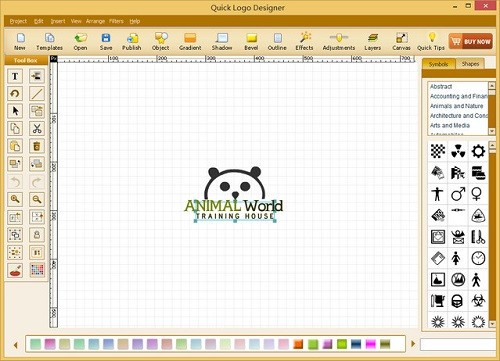The width and height of the screenshot is (500, 361).
Task: Open the Object toolbar option
Action: (161, 41)
